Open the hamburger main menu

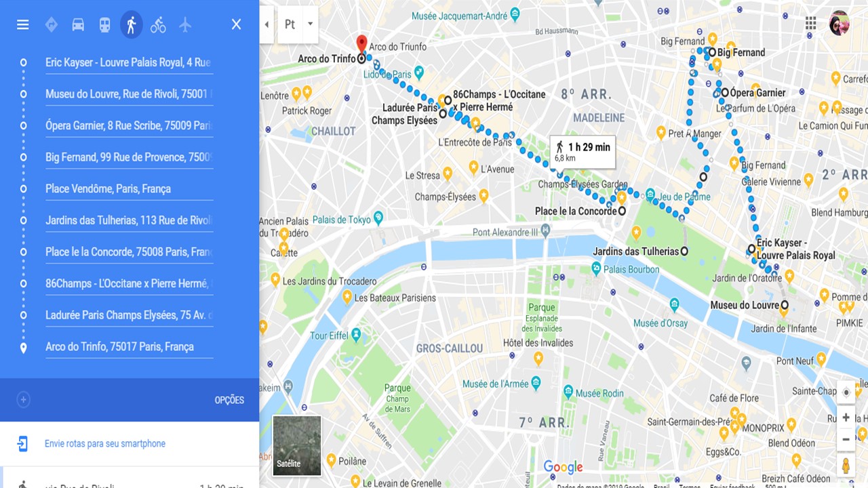[23, 25]
